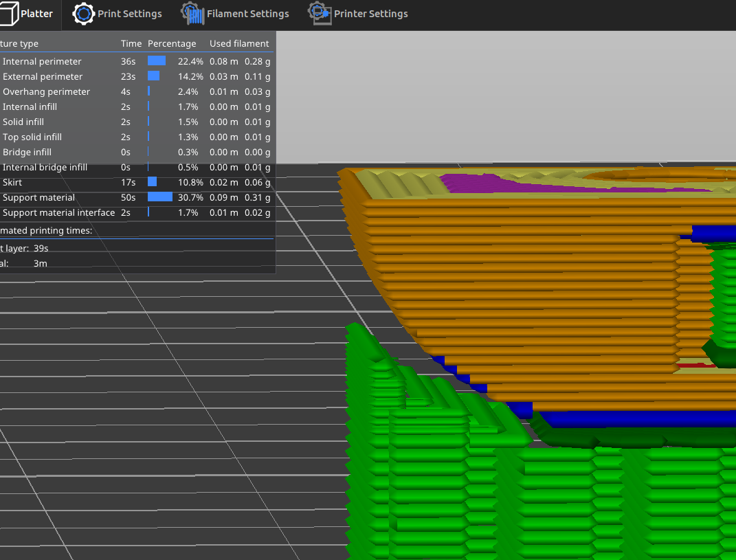Click the 0.28 g Internal perimeter weight
Screen dimensions: 736x560
257,61
